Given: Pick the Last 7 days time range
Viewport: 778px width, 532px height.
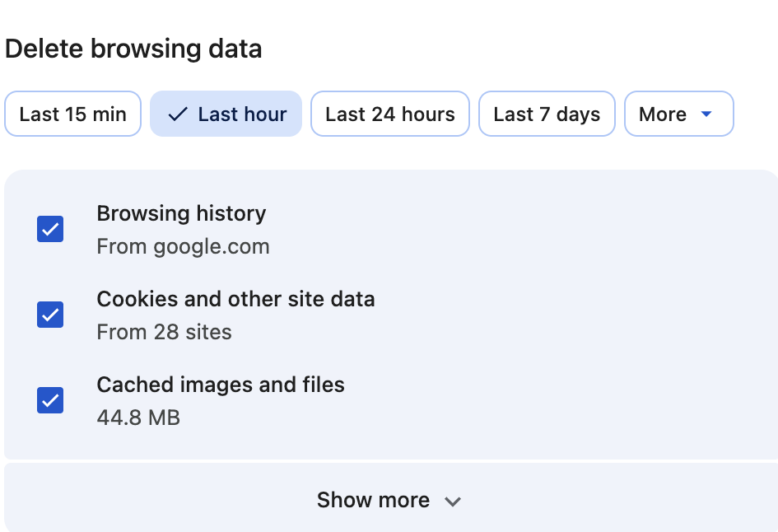Looking at the screenshot, I should (547, 114).
